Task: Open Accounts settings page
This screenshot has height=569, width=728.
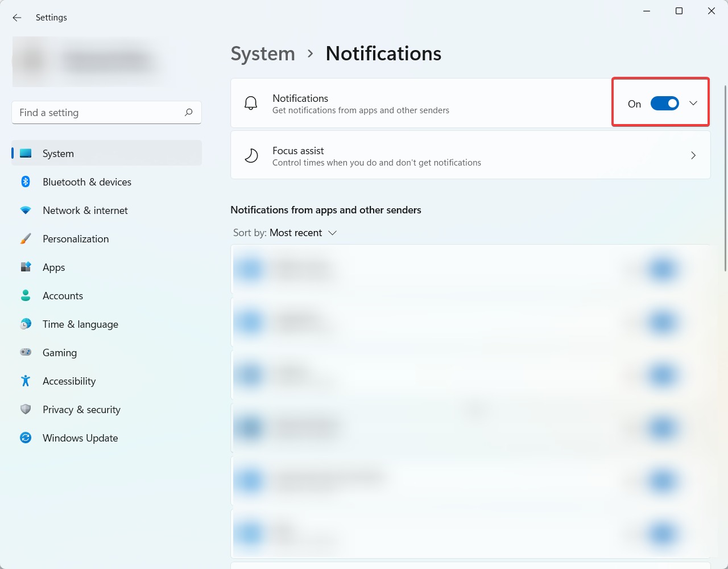Action: point(107,295)
